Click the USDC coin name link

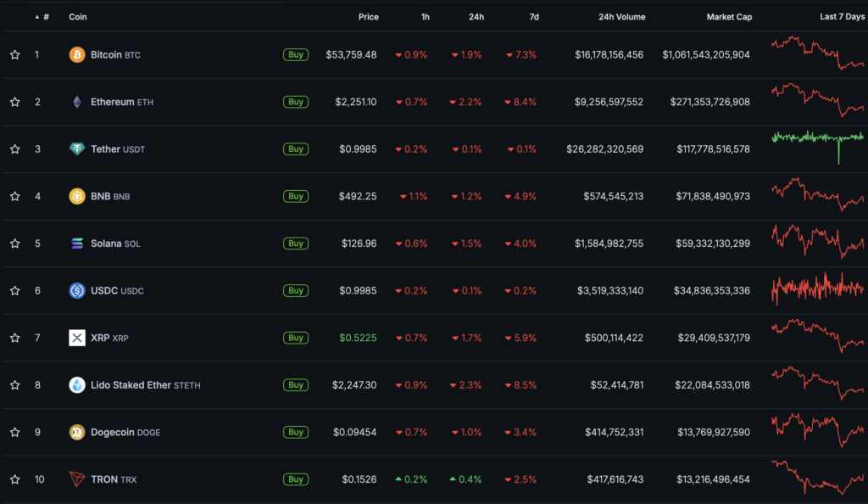click(103, 291)
